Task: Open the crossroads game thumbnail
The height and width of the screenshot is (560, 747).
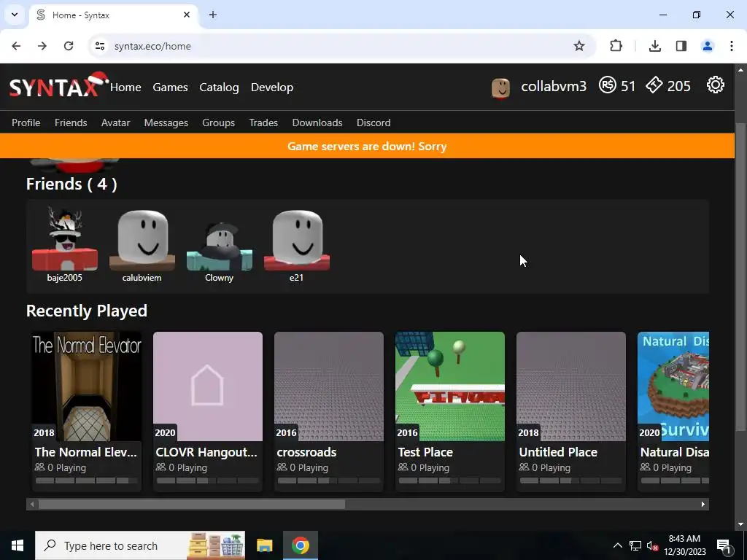Action: pyautogui.click(x=329, y=386)
